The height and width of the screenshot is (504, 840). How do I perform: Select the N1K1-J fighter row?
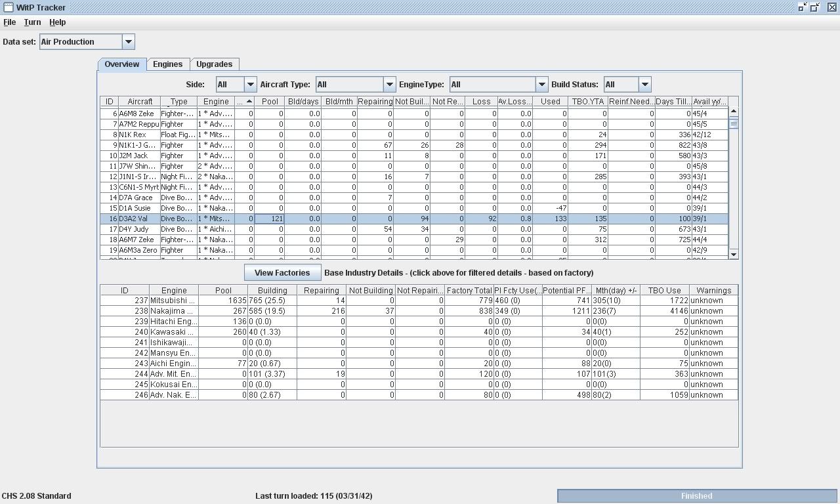click(414, 145)
